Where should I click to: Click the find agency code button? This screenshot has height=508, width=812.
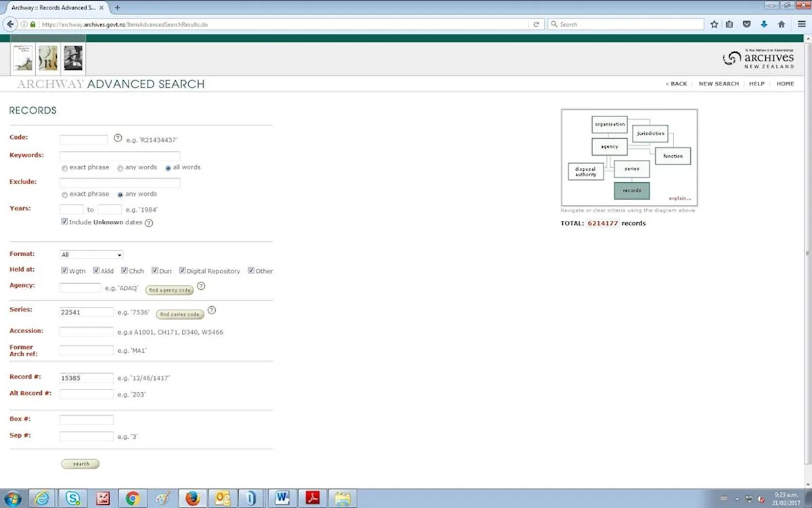[x=170, y=290]
